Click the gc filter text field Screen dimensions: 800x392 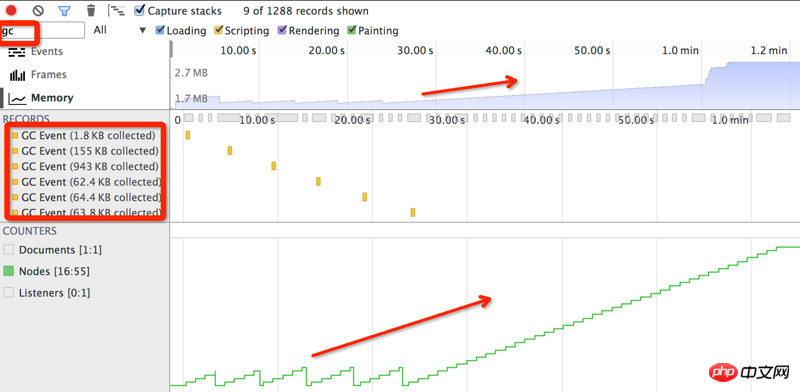tap(42, 30)
